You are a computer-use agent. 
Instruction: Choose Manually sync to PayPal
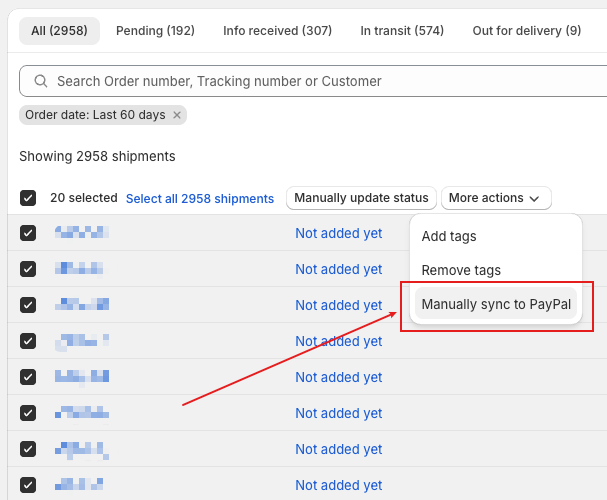point(496,304)
